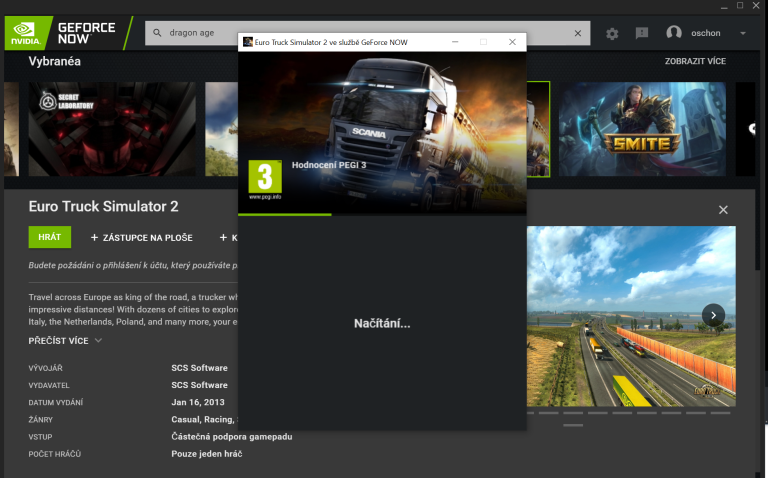
Task: Click the Euro Truck highway screenshot
Action: pos(631,316)
